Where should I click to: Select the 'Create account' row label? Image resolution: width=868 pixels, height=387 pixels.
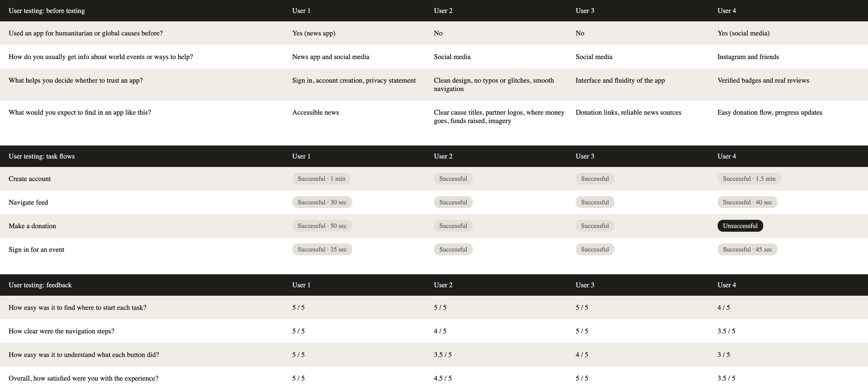tap(30, 179)
